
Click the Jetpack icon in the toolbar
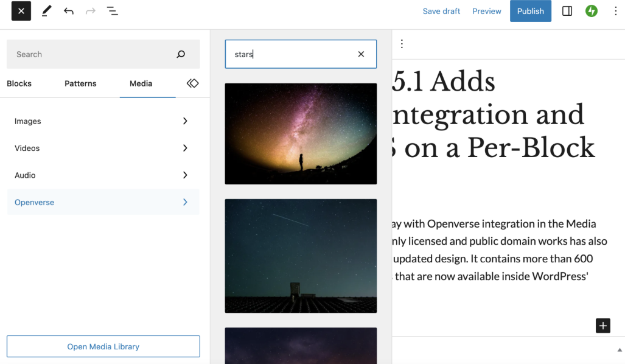pos(591,10)
